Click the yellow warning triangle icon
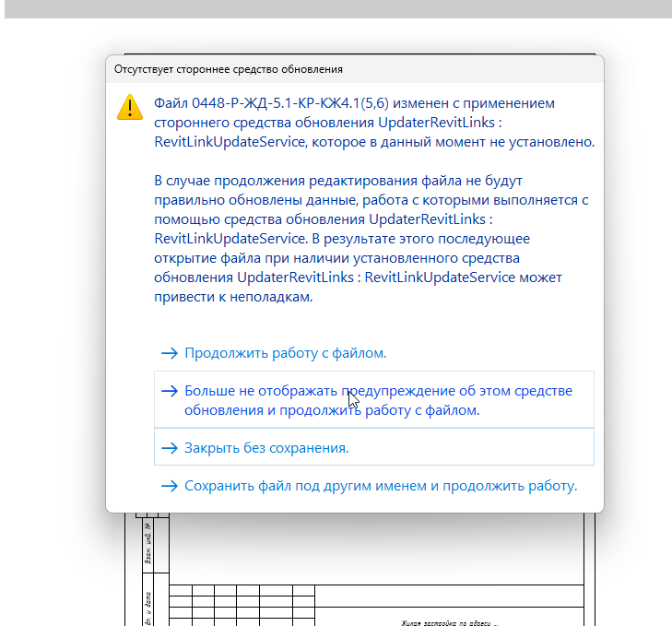Screen dimensions: 672x626 129,107
